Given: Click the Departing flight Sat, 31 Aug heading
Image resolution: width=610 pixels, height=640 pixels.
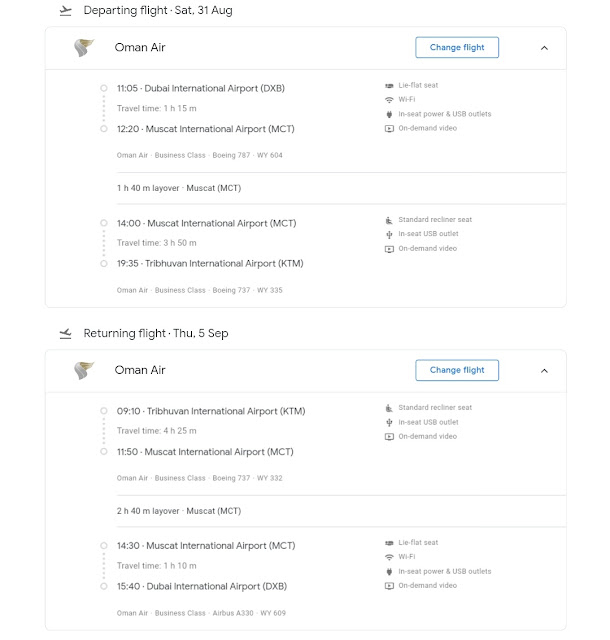Looking at the screenshot, I should tap(158, 11).
